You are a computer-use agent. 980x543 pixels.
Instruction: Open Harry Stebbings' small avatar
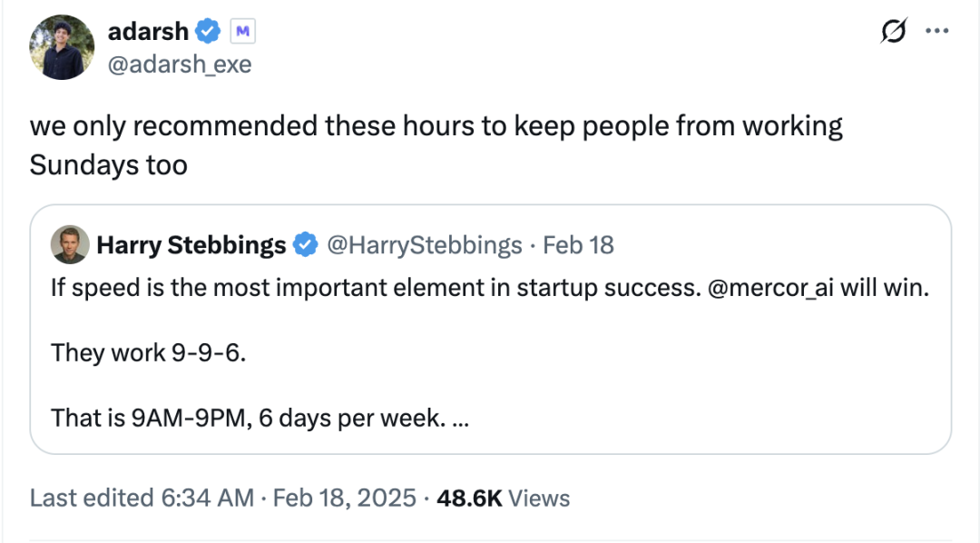[69, 244]
